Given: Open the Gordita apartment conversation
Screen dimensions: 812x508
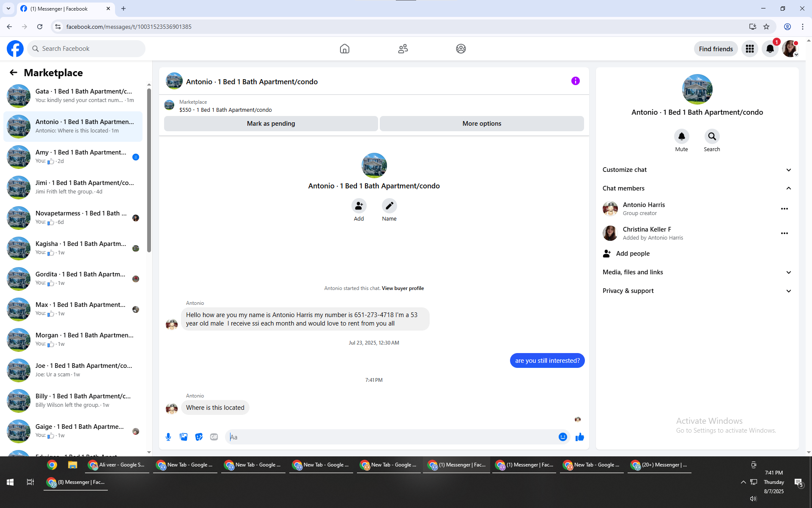Looking at the screenshot, I should tap(73, 279).
